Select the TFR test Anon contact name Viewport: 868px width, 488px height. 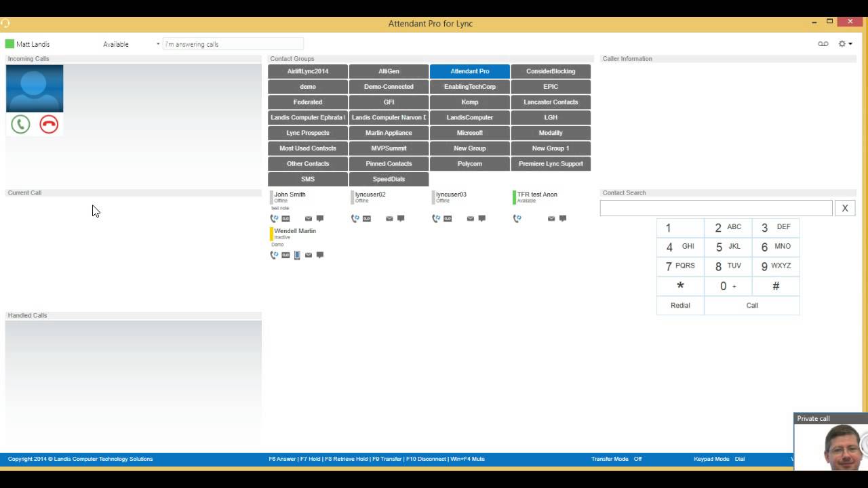point(537,195)
